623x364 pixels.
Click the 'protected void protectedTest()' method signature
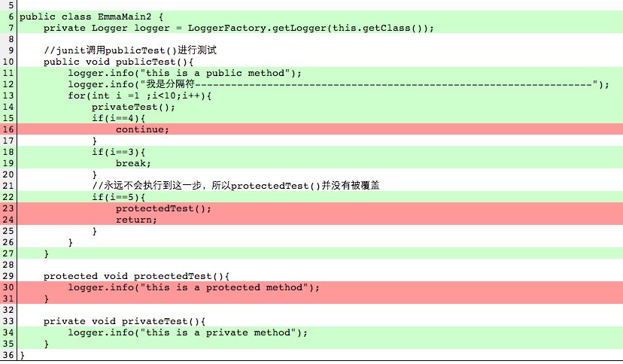click(136, 276)
